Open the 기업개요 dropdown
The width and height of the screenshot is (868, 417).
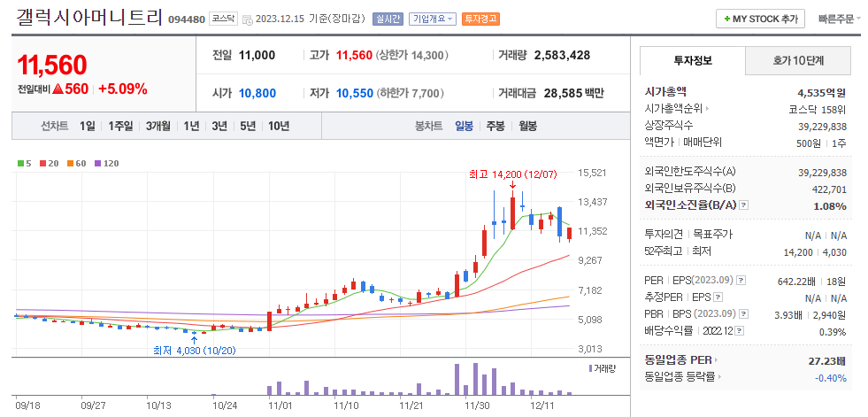pyautogui.click(x=433, y=19)
